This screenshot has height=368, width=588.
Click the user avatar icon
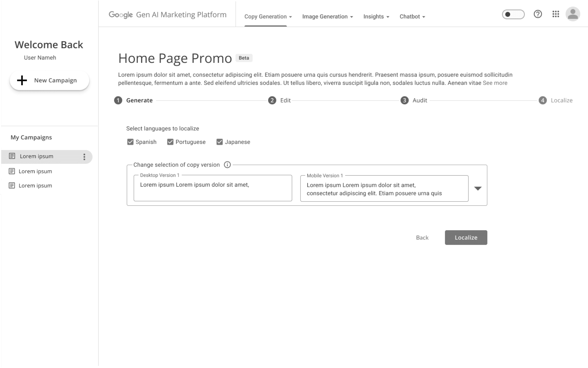(573, 14)
